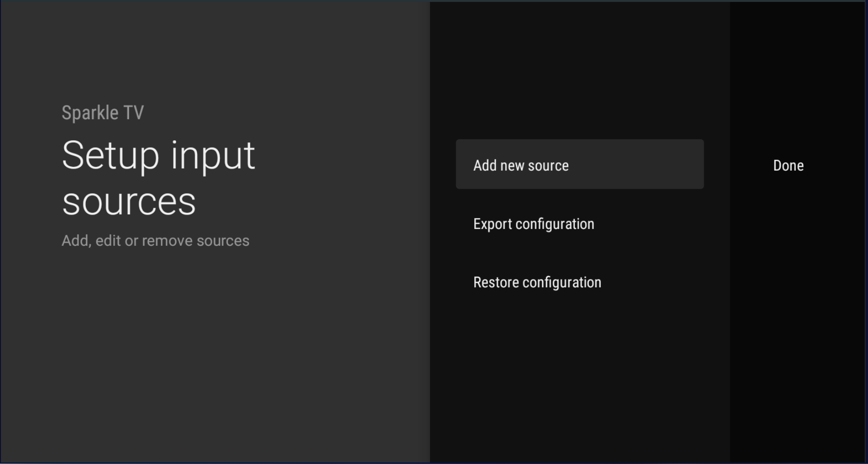This screenshot has height=464, width=868.
Task: Open Restore configuration option
Action: click(x=537, y=283)
